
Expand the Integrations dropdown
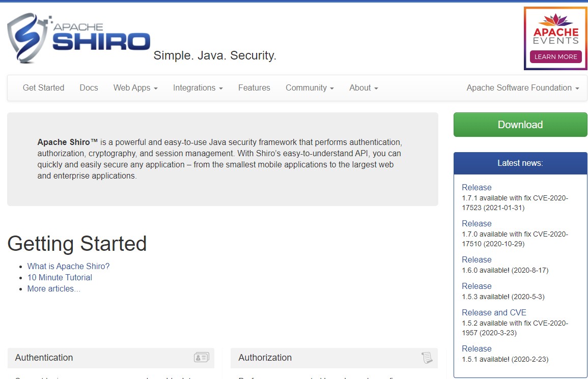coord(198,88)
